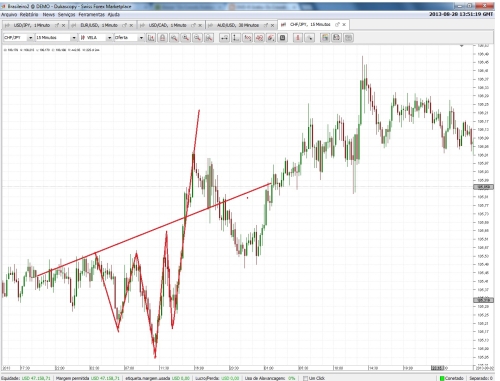The height and width of the screenshot is (381, 500).
Task: Click the chart lock icon in toolbar
Action: pos(163,38)
